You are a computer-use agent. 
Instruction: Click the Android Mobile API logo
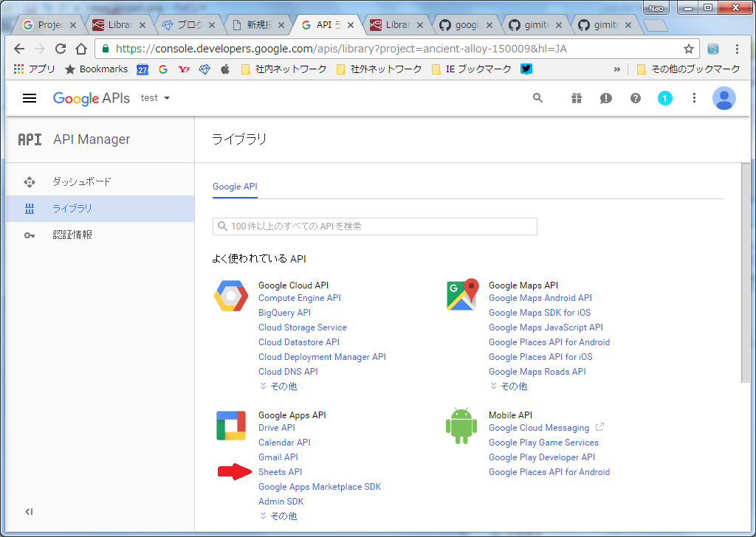click(x=461, y=426)
